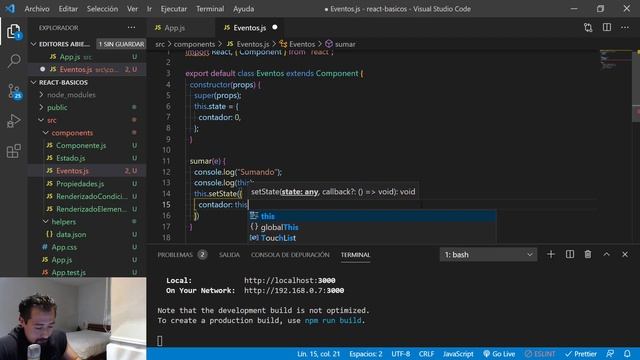
Task: Open App.test.js in the file tree
Action: click(69, 272)
